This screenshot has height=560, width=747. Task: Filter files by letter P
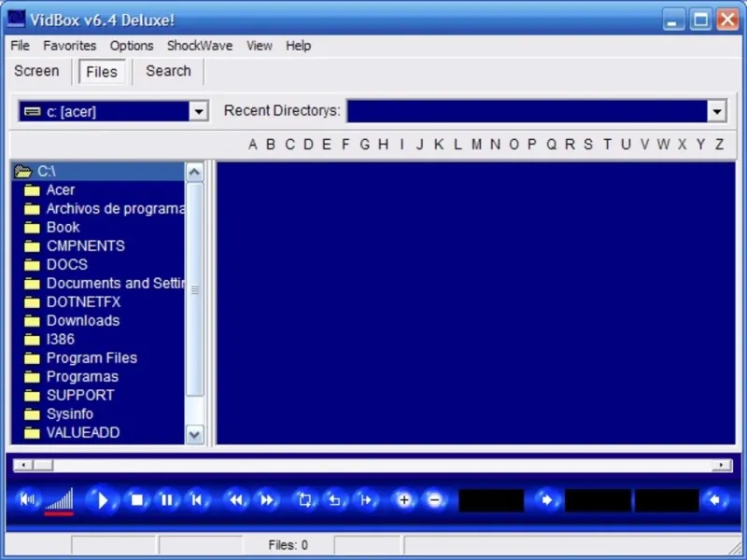pyautogui.click(x=532, y=145)
